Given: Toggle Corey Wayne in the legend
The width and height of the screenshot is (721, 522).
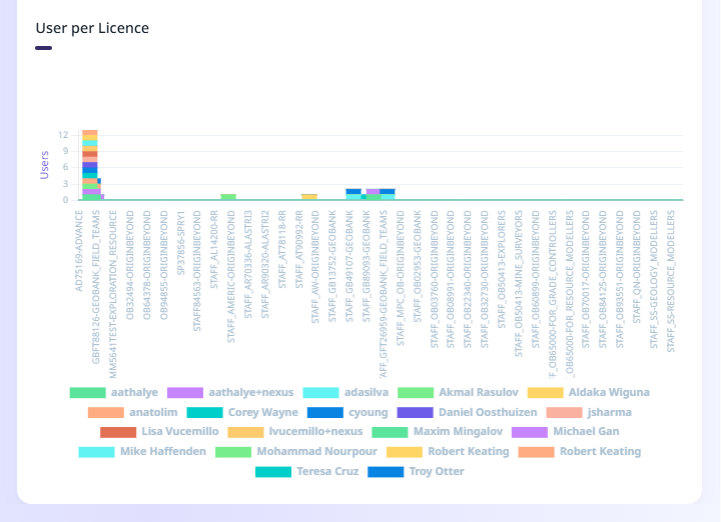Looking at the screenshot, I should (x=242, y=412).
